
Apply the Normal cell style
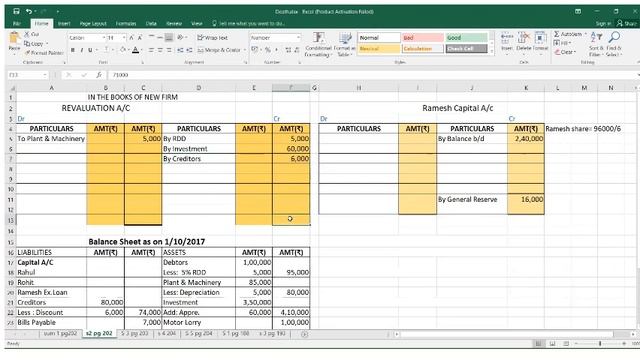(378, 38)
